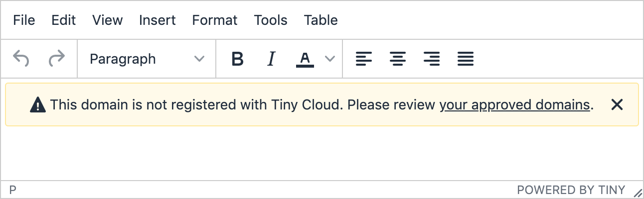Align text right

(x=431, y=59)
